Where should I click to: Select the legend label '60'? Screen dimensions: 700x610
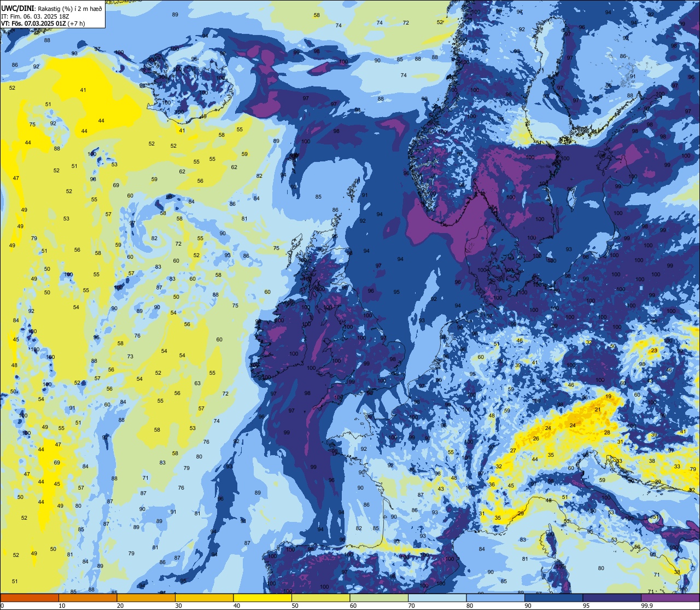pyautogui.click(x=353, y=606)
